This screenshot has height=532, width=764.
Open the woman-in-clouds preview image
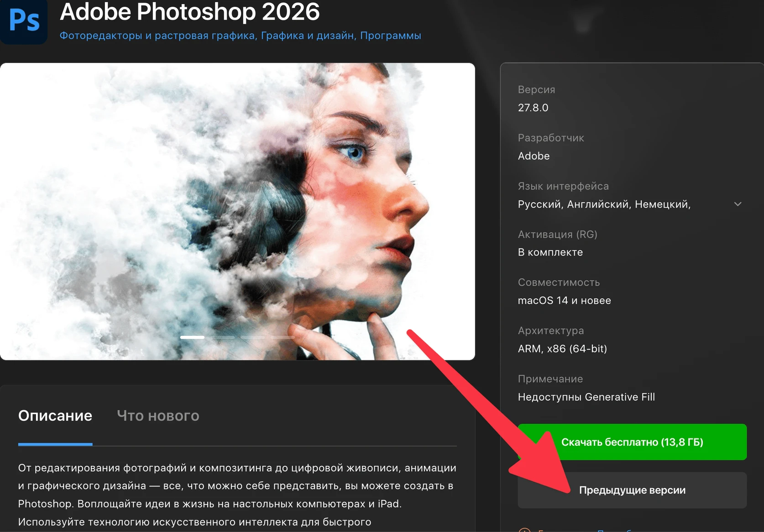(237, 211)
